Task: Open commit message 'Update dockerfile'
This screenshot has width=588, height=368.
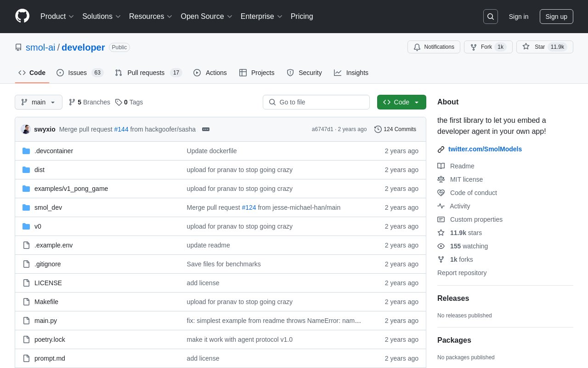Action: tap(212, 151)
